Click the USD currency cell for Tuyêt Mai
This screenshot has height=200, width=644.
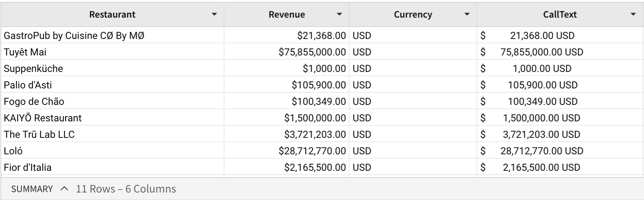(413, 52)
